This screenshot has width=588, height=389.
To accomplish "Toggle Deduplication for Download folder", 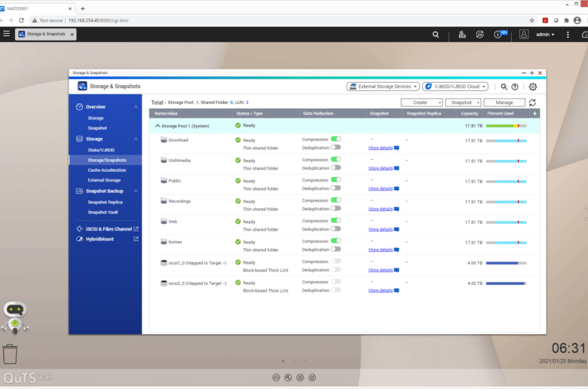I will (x=335, y=148).
